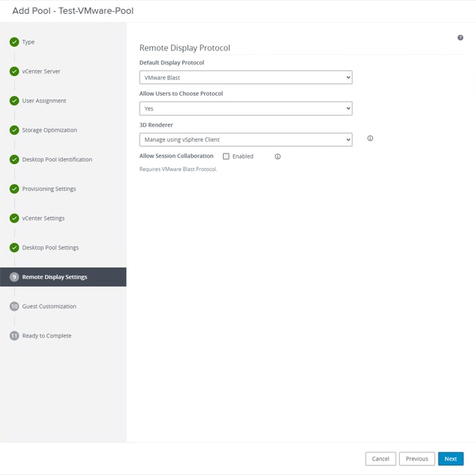Click green checkmark beside User Assignment
The width and height of the screenshot is (476, 475).
click(x=15, y=101)
